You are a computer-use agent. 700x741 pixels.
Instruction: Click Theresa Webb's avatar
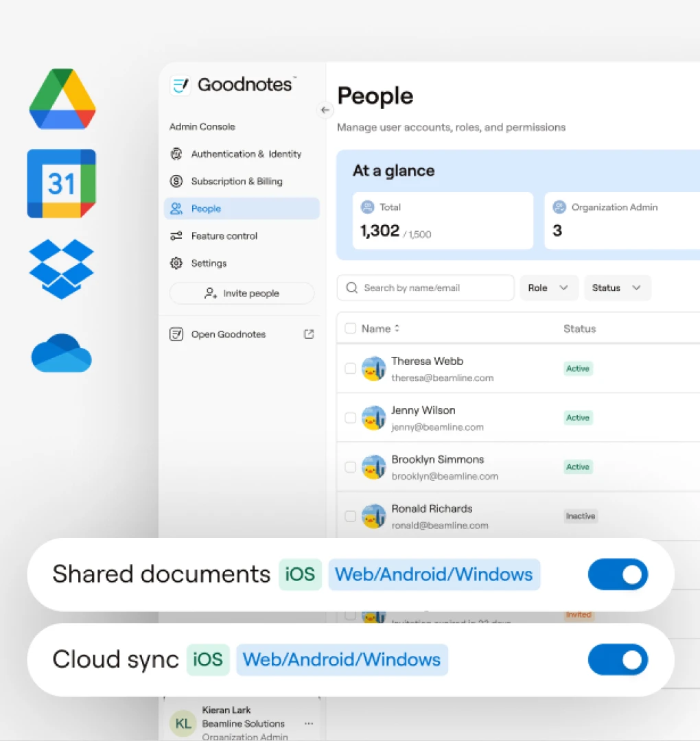tap(373, 368)
